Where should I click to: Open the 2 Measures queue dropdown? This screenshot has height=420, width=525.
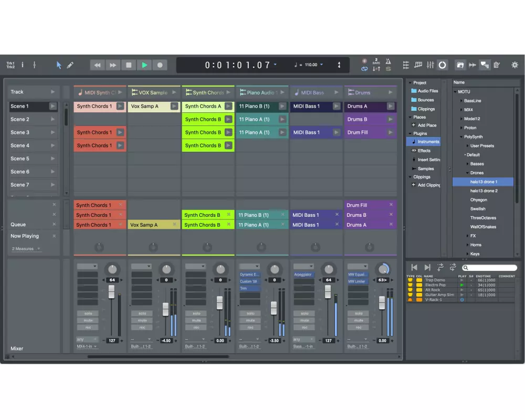pyautogui.click(x=38, y=249)
